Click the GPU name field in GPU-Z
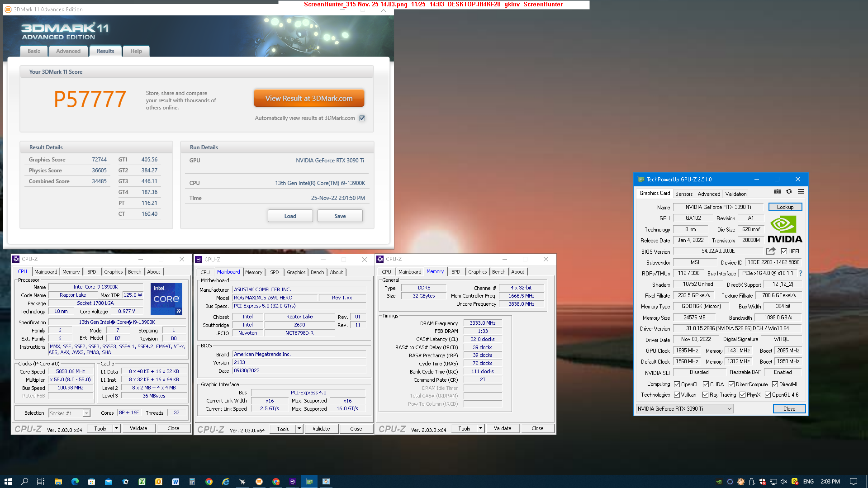The image size is (868, 488). [x=718, y=207]
